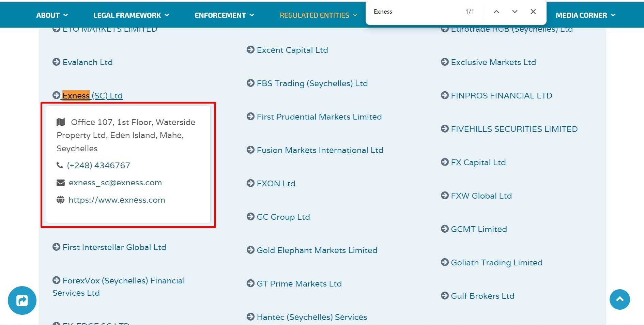Expand the ENFORCEMENT menu
The image size is (644, 325).
pyautogui.click(x=224, y=15)
